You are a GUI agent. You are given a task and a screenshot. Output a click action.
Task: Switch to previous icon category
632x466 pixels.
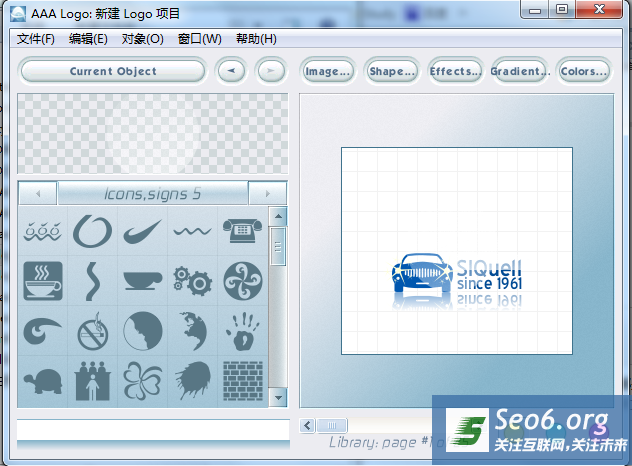coord(38,193)
